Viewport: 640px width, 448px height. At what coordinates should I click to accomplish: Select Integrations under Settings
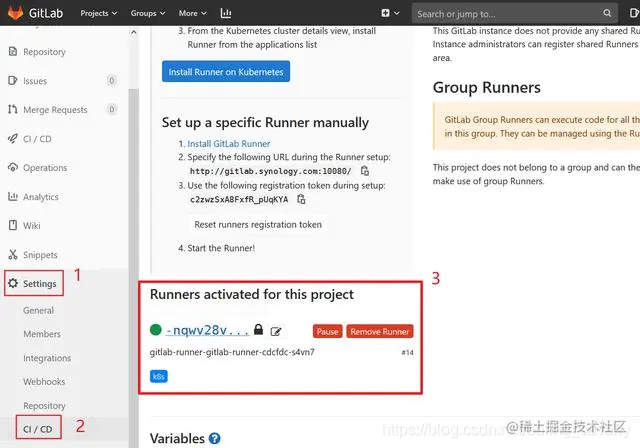tap(47, 358)
